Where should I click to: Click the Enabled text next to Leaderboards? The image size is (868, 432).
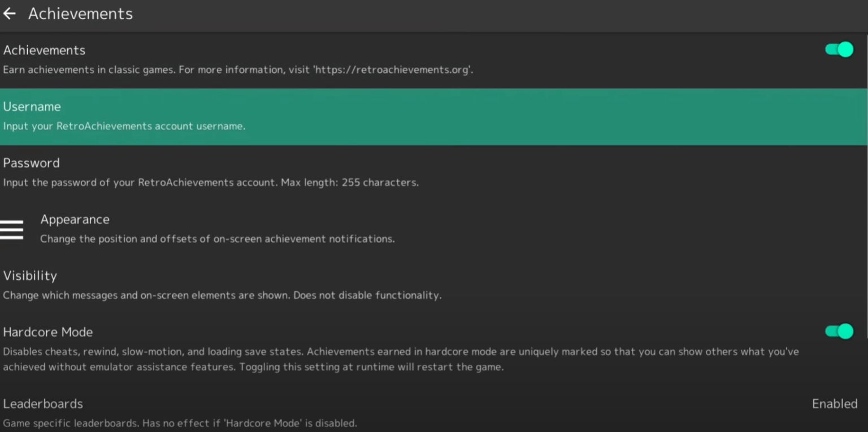click(835, 404)
